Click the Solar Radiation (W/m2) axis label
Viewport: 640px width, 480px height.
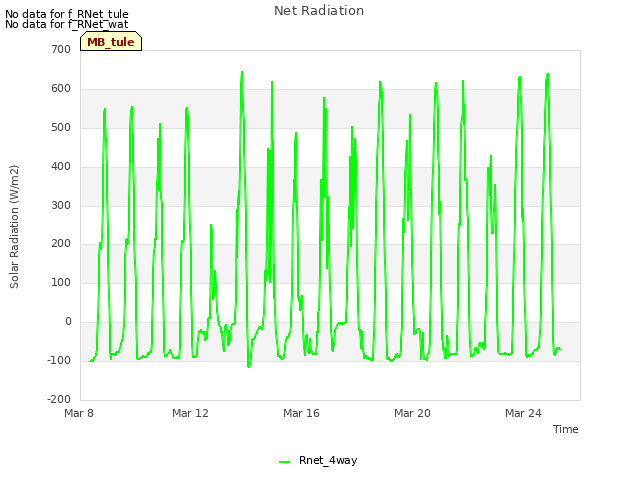(x=14, y=227)
